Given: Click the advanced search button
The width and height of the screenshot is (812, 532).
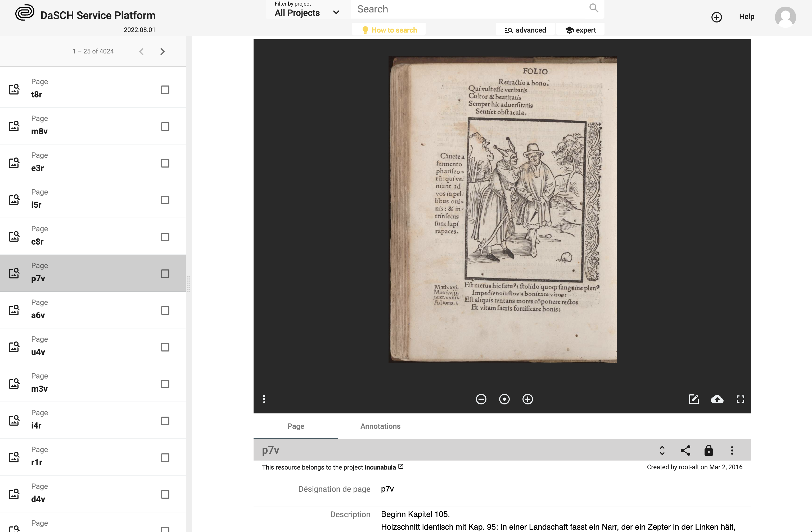Looking at the screenshot, I should click(525, 30).
